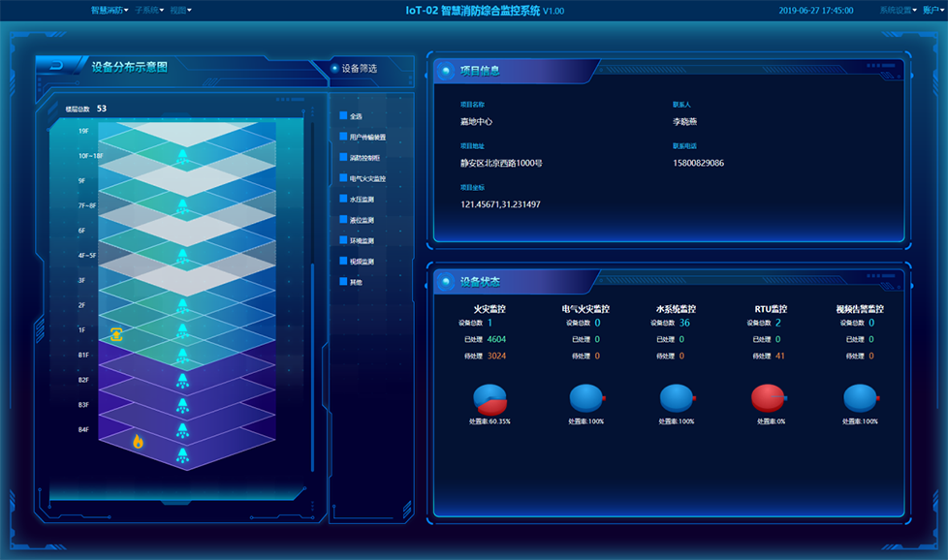This screenshot has height=560, width=948.
Task: Open the 子系统 menu
Action: pos(149,11)
